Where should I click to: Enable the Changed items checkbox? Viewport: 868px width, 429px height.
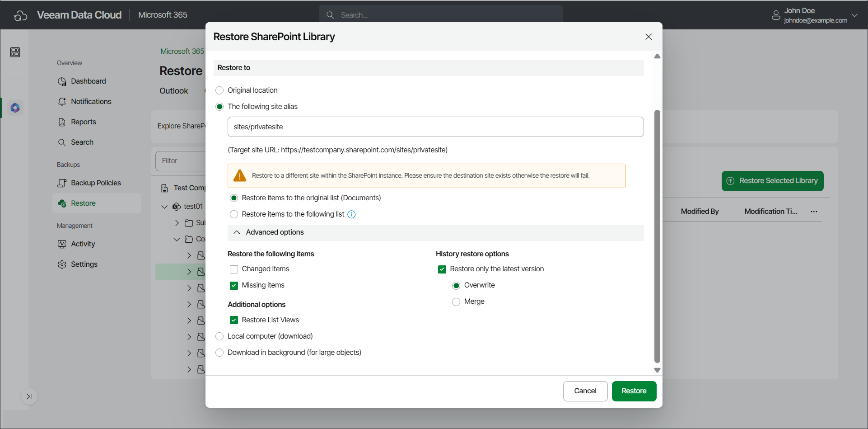(x=234, y=269)
